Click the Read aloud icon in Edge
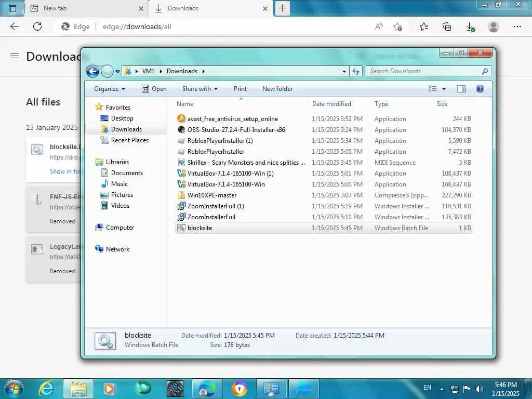Viewport: 532px width, 399px height. pos(379,26)
